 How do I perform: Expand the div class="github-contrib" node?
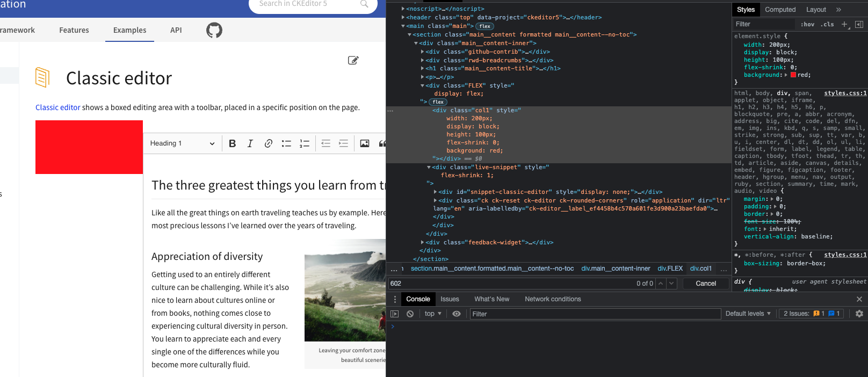[x=423, y=52]
